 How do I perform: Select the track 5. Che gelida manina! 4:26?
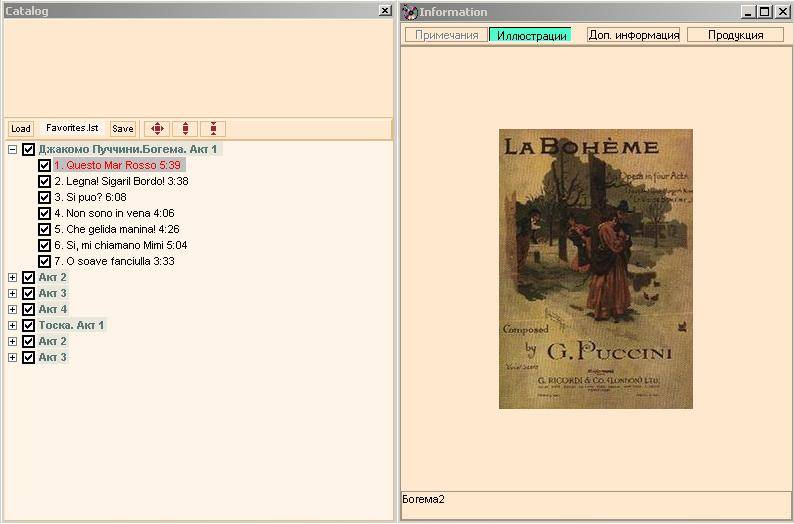(x=117, y=229)
